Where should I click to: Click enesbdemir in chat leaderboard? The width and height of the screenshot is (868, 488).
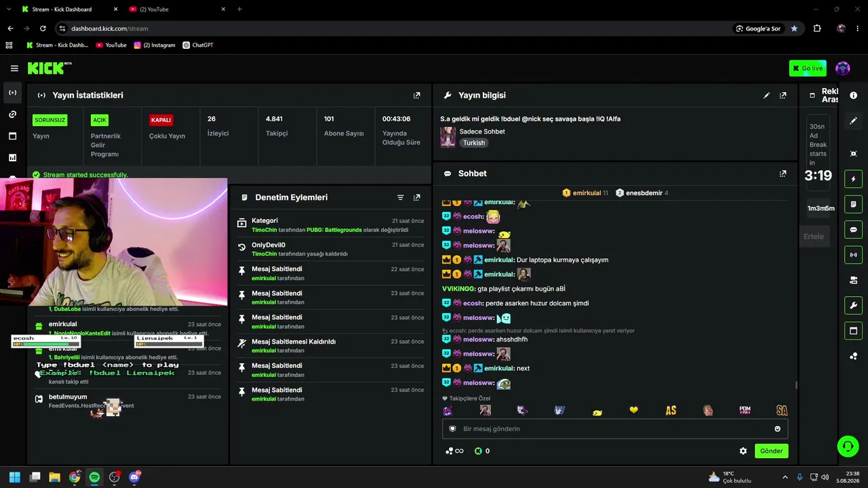point(642,193)
